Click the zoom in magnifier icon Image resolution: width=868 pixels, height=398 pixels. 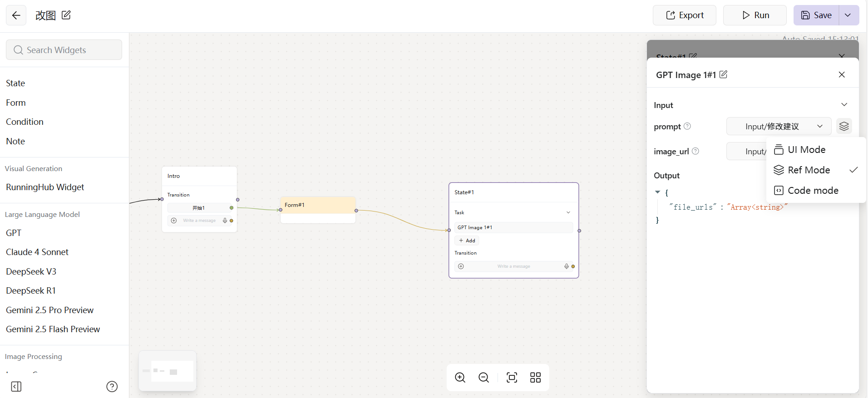tap(460, 378)
